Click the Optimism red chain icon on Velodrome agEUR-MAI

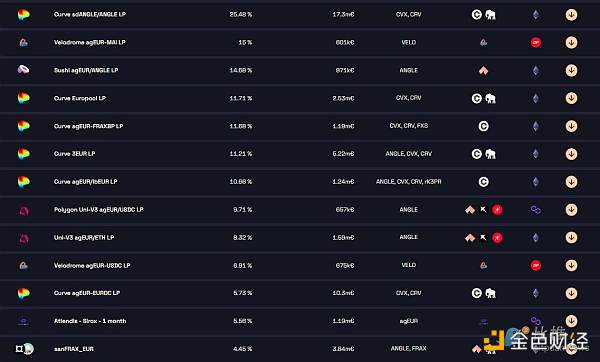tap(536, 42)
